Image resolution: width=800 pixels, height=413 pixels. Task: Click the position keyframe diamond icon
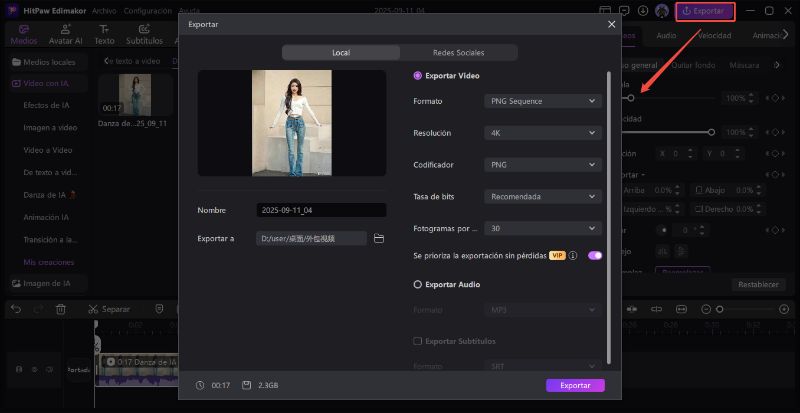tap(775, 153)
